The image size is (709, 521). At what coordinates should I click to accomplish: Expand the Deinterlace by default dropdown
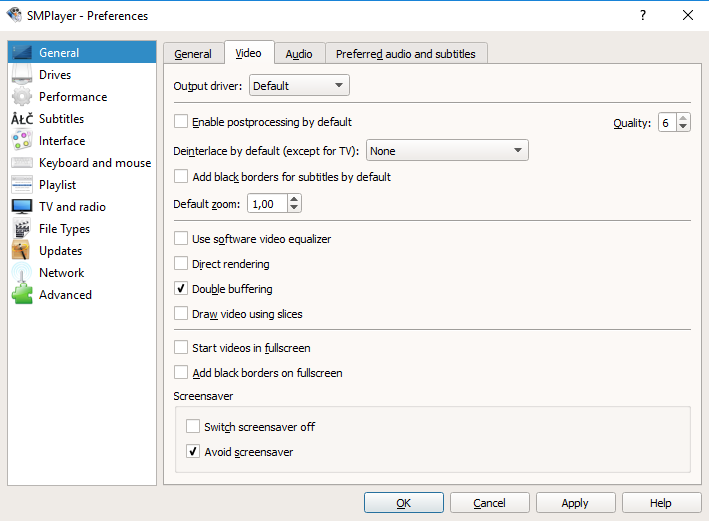[x=447, y=151]
